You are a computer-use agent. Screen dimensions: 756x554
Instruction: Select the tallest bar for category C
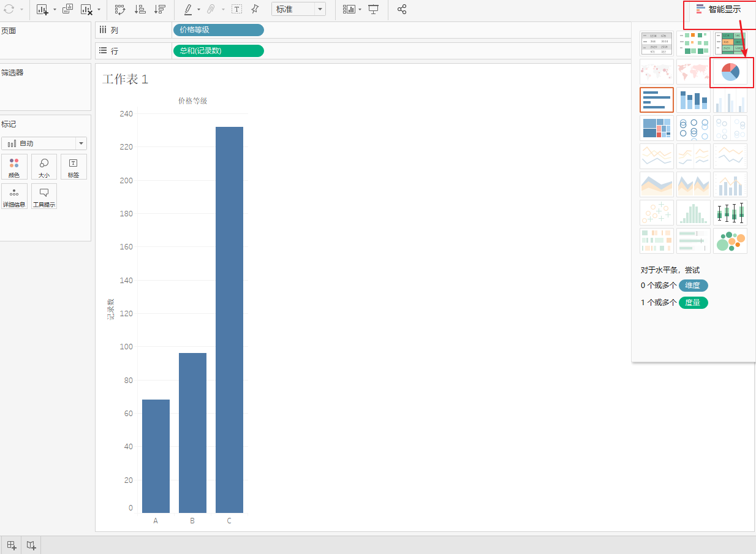pyautogui.click(x=229, y=320)
